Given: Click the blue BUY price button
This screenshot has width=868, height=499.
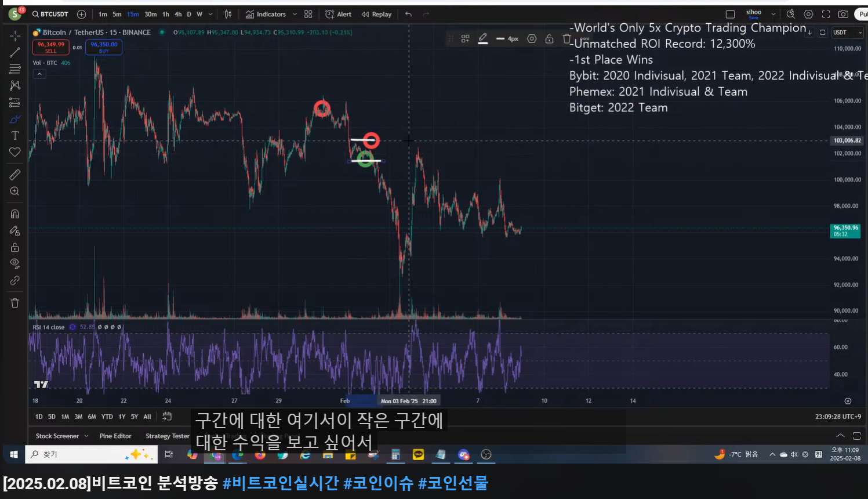Looking at the screenshot, I should pos(104,47).
